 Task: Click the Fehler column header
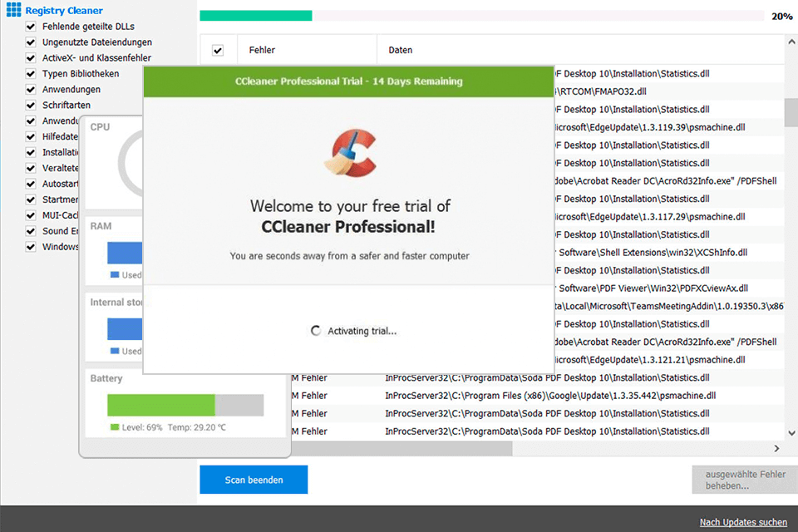tap(262, 51)
